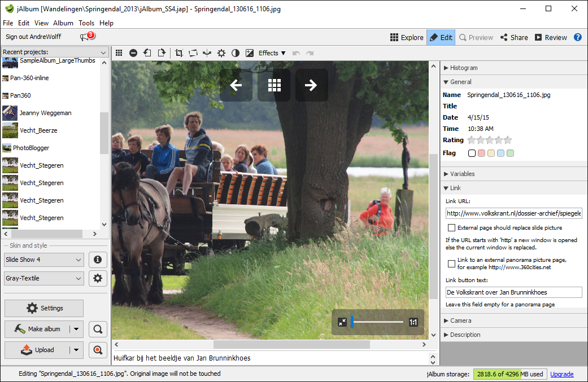This screenshot has height=382, width=588.
Task: Open the Effects dropdown menu
Action: (272, 53)
